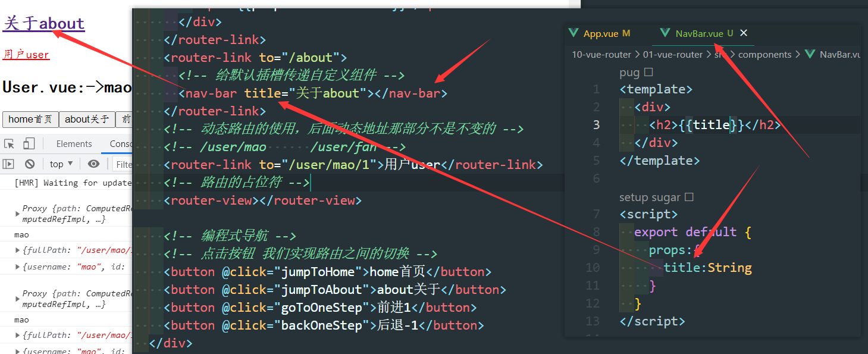Place cursor in the {{title}} interpolation
868x354 pixels.
712,125
